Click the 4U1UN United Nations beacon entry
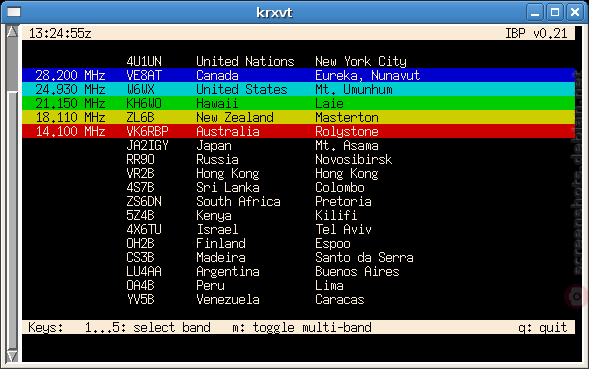The width and height of the screenshot is (589, 369). click(266, 61)
